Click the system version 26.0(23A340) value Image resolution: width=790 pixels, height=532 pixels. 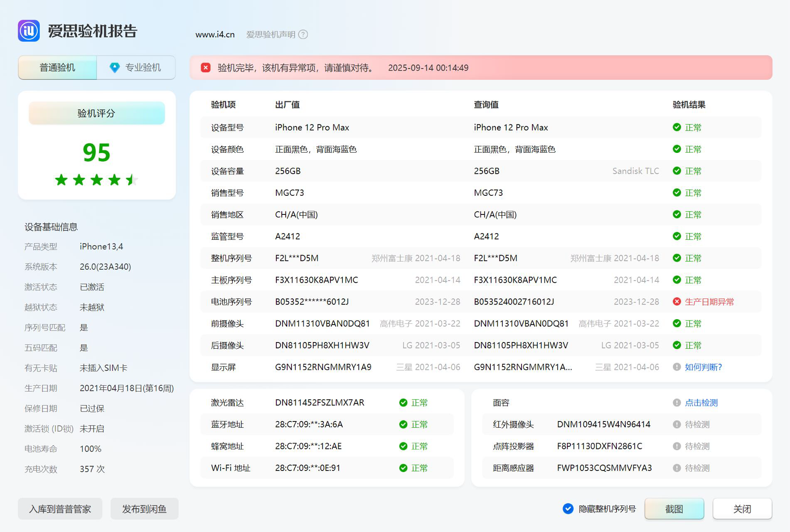(x=105, y=267)
